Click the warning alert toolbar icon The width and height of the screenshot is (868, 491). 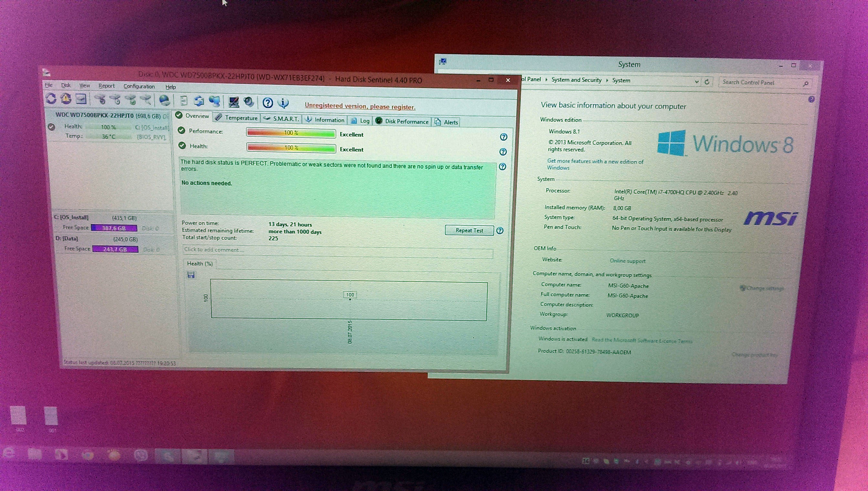point(66,99)
